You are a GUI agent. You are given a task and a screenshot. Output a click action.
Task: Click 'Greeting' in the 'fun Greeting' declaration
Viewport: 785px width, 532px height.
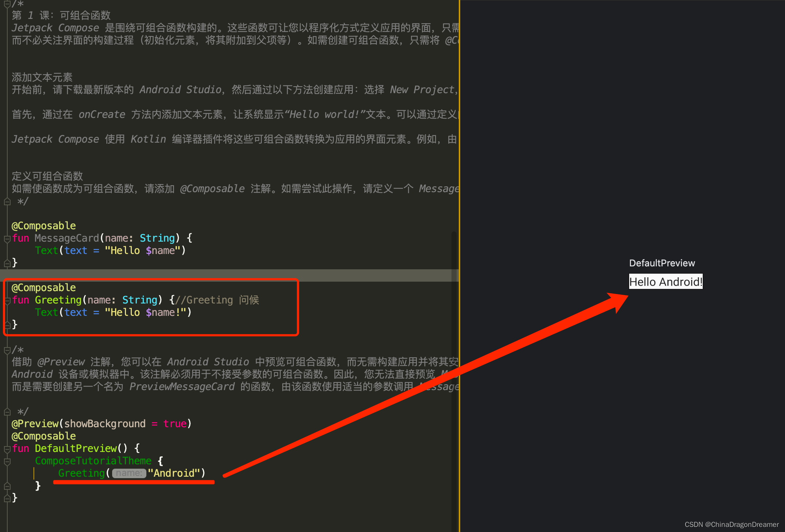tap(58, 300)
